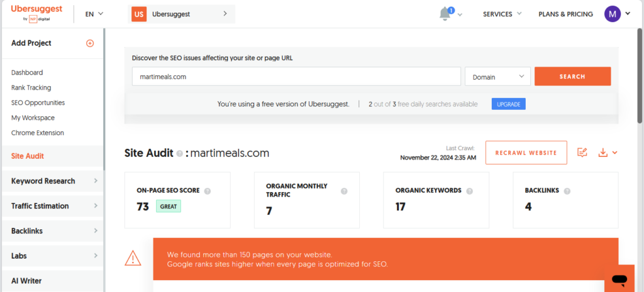The height and width of the screenshot is (292, 644).
Task: Open the chat support widget
Action: click(x=619, y=279)
